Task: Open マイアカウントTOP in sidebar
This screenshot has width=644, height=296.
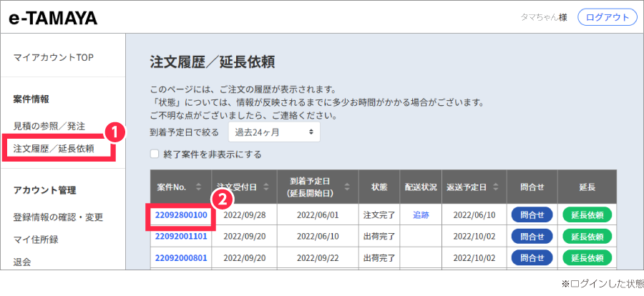Action: coord(54,57)
